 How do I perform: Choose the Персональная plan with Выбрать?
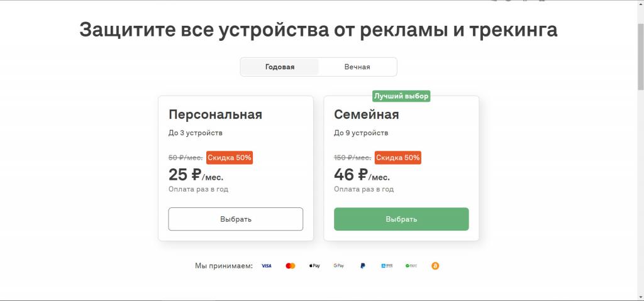tap(236, 219)
